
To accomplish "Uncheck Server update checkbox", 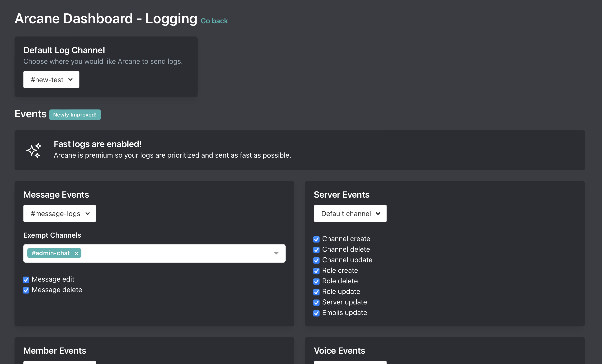I will 316,302.
